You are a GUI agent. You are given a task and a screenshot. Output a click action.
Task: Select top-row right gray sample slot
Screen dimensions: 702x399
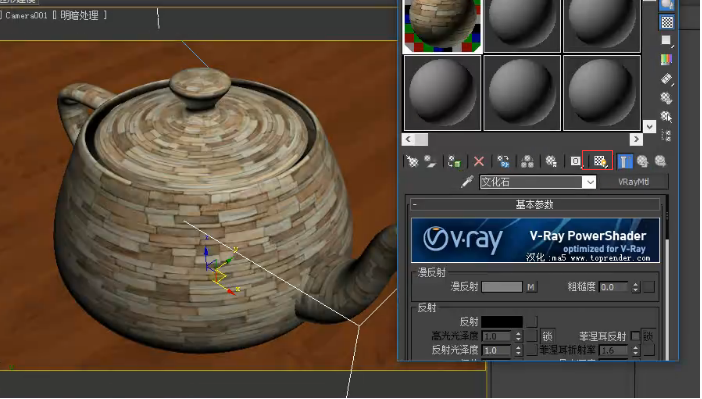point(602,26)
